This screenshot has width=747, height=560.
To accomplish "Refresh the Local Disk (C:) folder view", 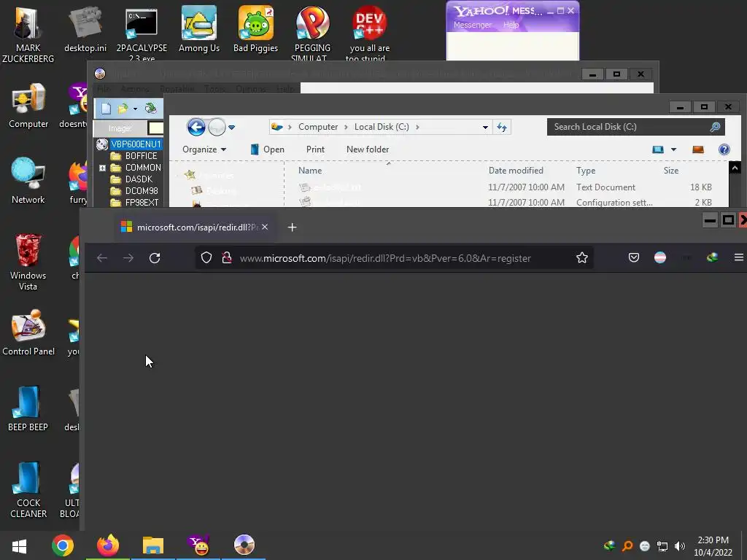I will click(502, 127).
